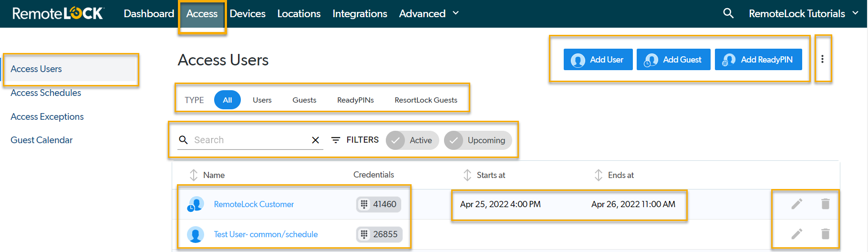Viewport: 868px width, 252px height.
Task: Filter type by ResortLock Guests
Action: (x=426, y=100)
